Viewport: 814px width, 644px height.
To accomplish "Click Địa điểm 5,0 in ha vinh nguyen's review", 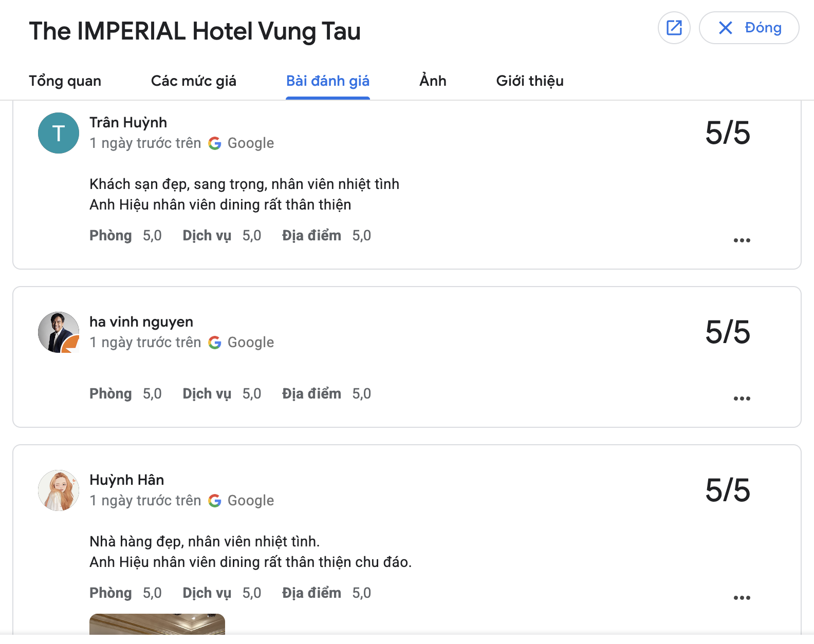I will click(326, 393).
